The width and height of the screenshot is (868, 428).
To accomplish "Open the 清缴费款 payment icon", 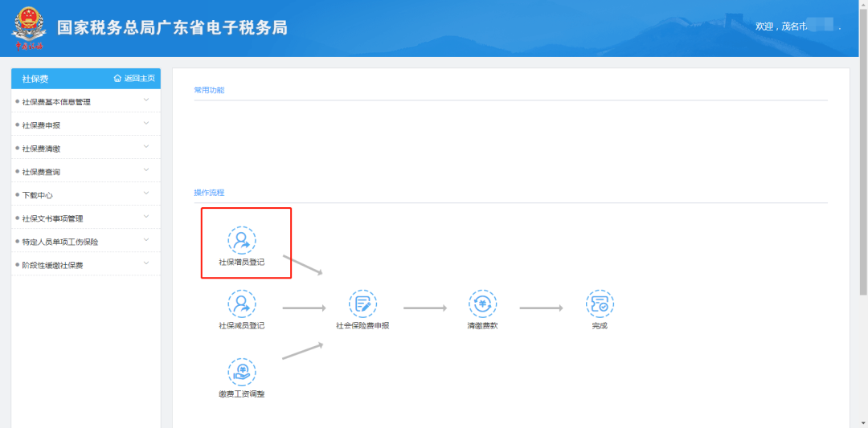I will (483, 304).
